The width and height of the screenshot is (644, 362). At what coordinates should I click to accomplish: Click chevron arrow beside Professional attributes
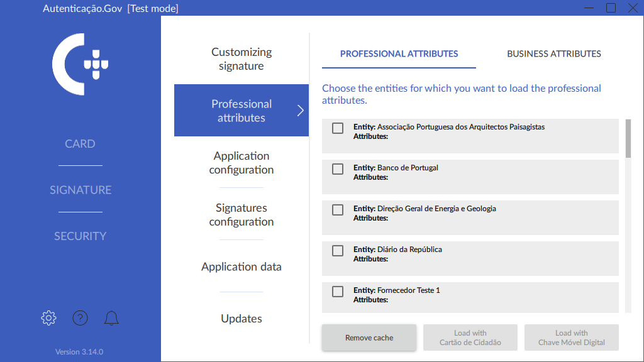point(300,111)
